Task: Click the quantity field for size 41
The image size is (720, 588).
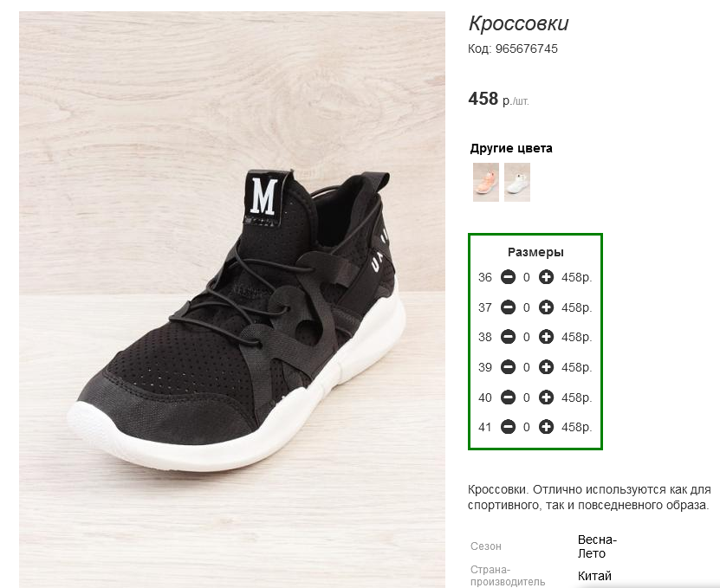Action: click(527, 427)
